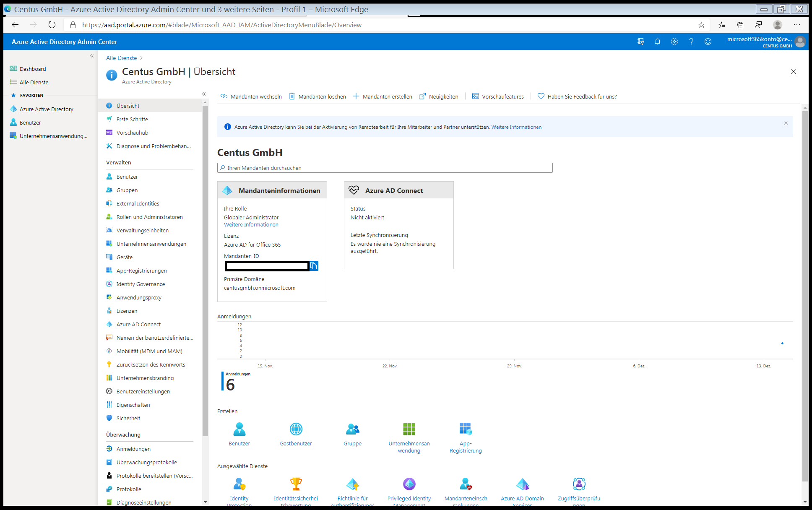The height and width of the screenshot is (510, 812).
Task: Collapse the left favorites navigation pane
Action: pos(92,56)
